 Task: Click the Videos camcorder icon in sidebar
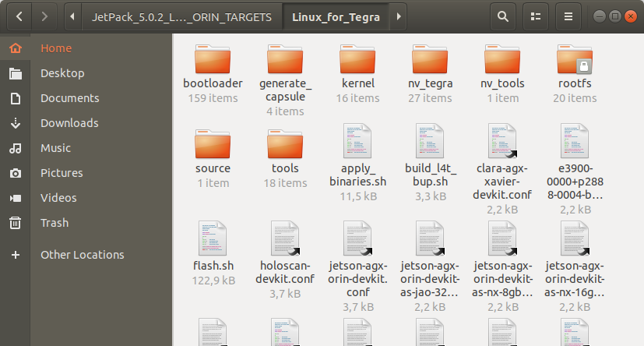coord(16,198)
